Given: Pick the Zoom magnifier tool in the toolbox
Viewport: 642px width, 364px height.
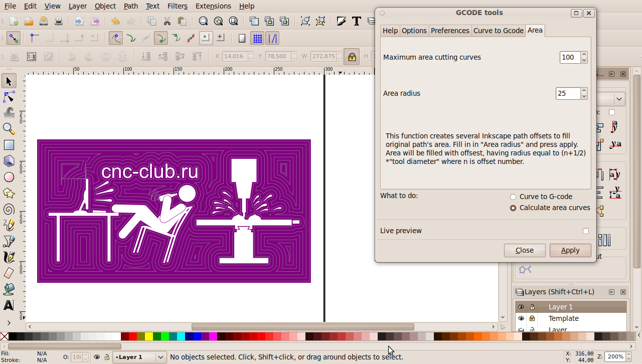Looking at the screenshot, I should (x=9, y=129).
